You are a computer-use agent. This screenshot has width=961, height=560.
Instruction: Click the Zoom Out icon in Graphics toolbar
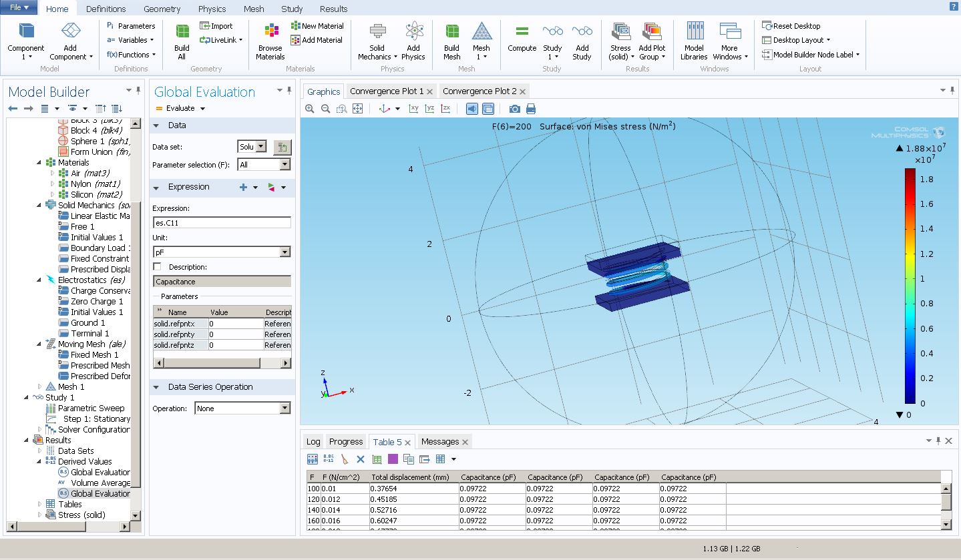click(325, 109)
